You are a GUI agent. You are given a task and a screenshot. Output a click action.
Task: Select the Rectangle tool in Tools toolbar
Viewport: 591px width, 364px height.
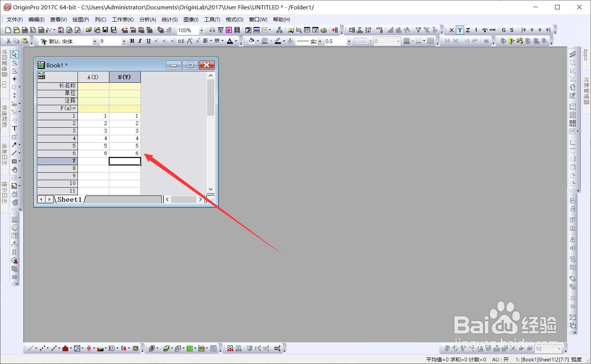click(x=14, y=161)
